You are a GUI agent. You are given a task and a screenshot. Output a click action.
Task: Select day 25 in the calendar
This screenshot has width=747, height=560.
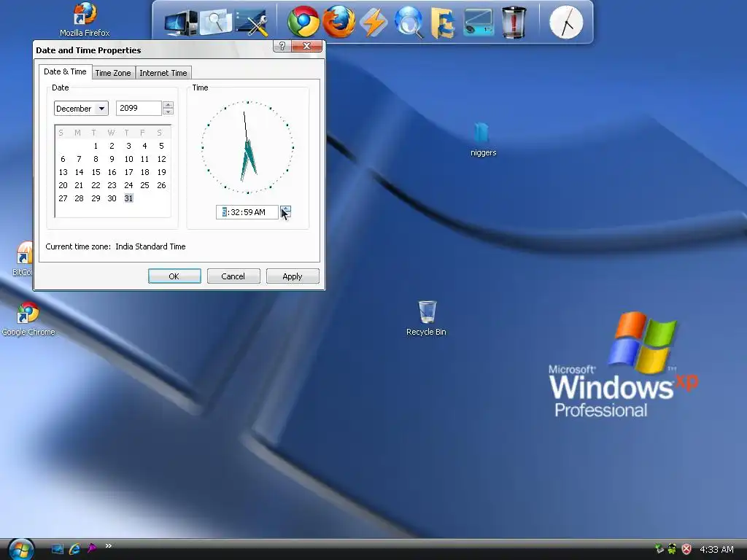click(x=145, y=185)
